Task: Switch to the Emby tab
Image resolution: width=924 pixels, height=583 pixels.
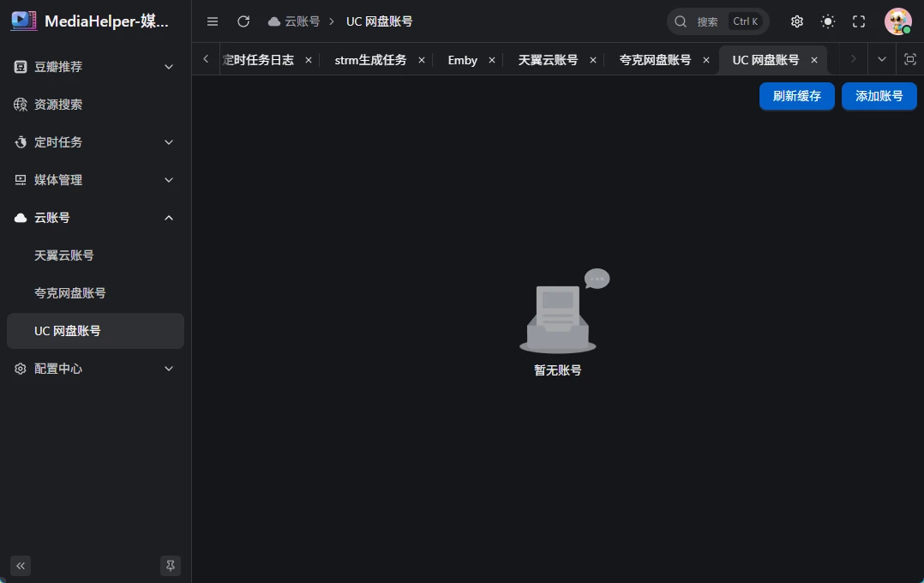Action: pyautogui.click(x=462, y=60)
